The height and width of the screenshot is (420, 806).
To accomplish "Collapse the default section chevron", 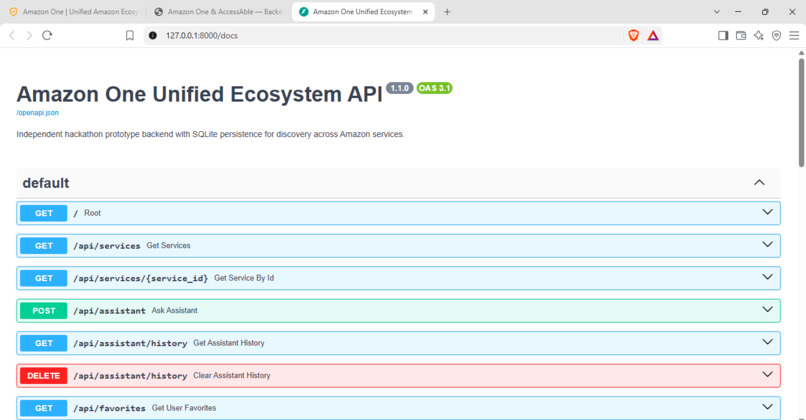I will (759, 182).
